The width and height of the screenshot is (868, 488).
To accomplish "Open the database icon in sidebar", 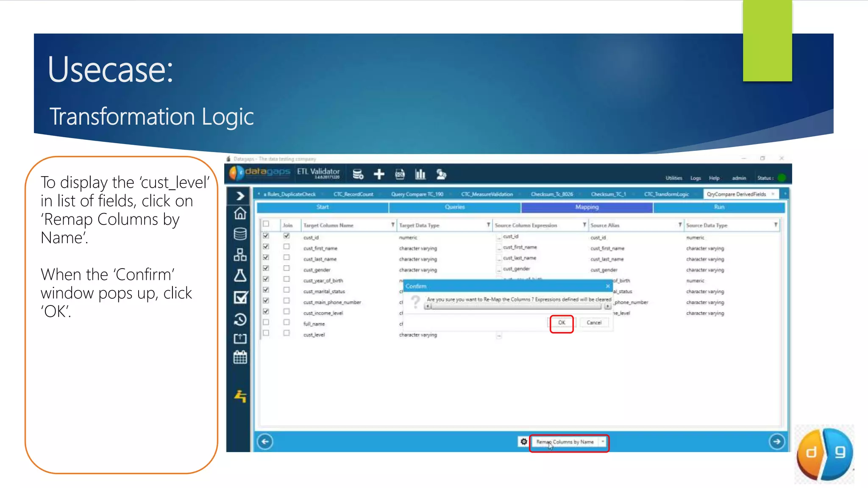I will 240,234.
